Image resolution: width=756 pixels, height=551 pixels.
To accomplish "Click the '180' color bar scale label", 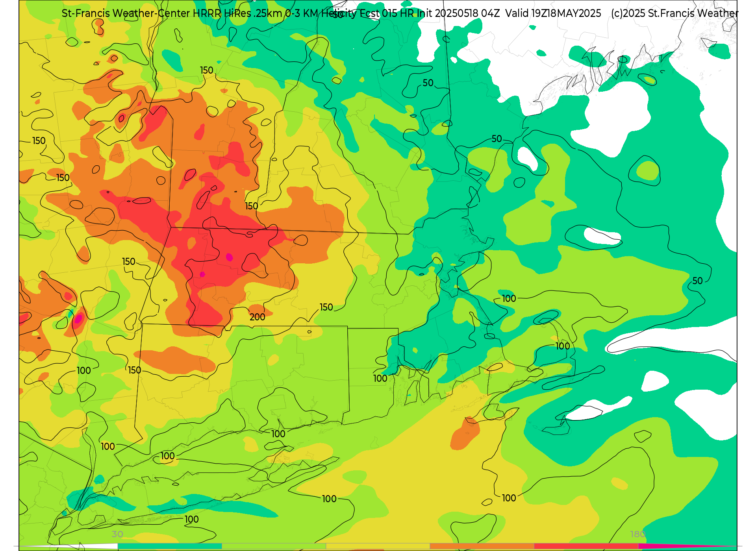I will click(x=638, y=534).
